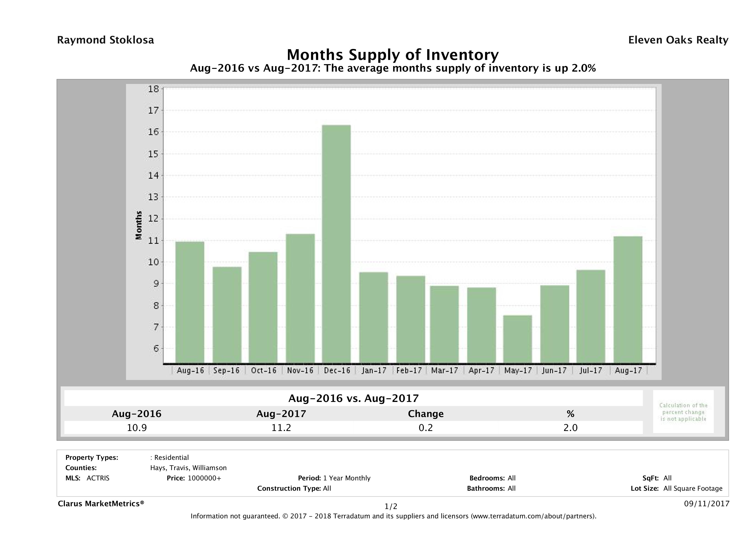738x560 pixels.
Task: Click the May-17 shortest bar
Action: point(518,339)
